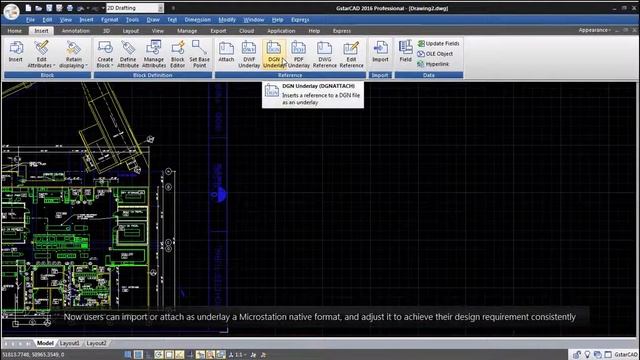Image resolution: width=640 pixels, height=360 pixels.
Task: Launch the Create Block tool
Action: [x=105, y=54]
